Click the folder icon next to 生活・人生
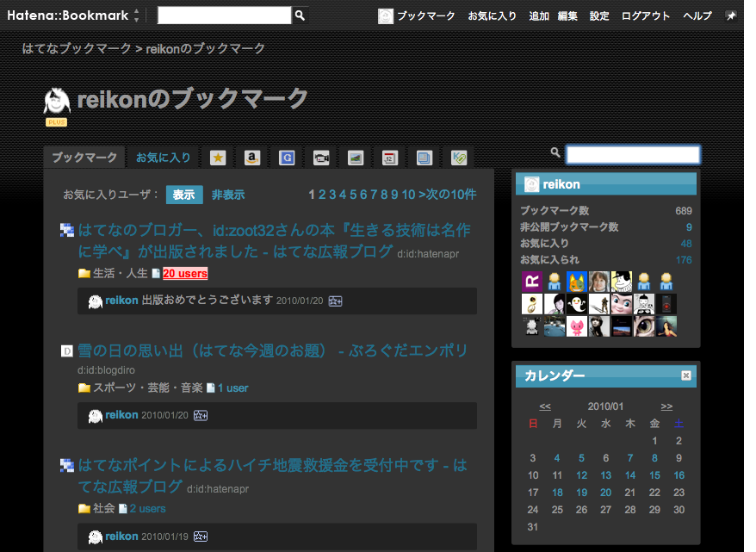 click(84, 273)
